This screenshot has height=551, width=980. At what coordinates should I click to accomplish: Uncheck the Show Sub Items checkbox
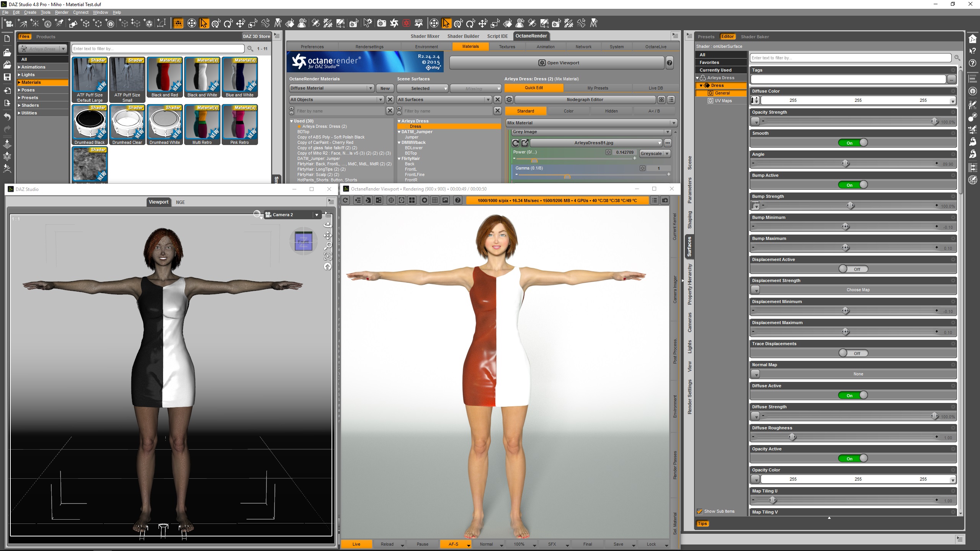(700, 511)
